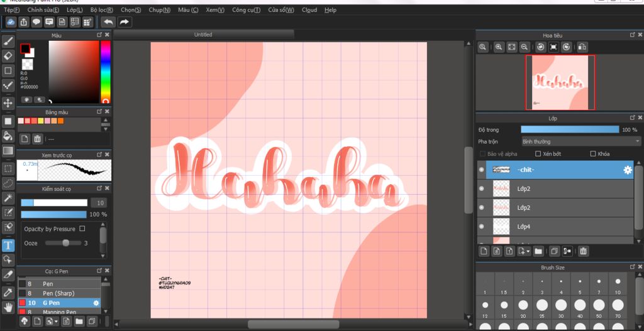The width and height of the screenshot is (644, 331).
Task: Undock the Màu color panel
Action: point(99,35)
